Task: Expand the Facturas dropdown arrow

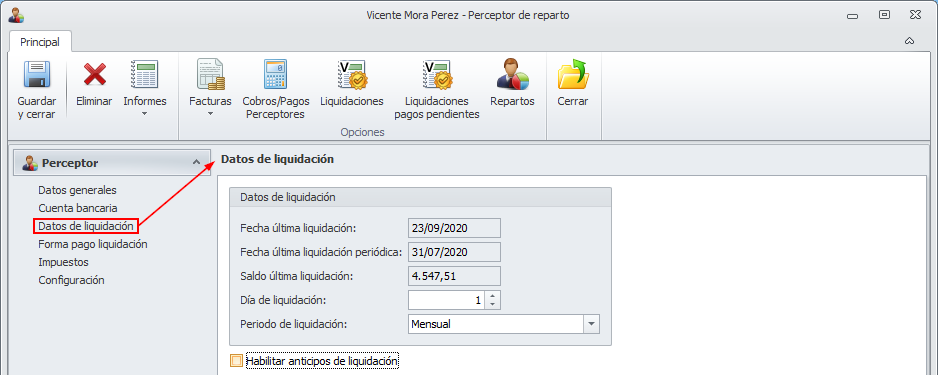Action: 210,114
